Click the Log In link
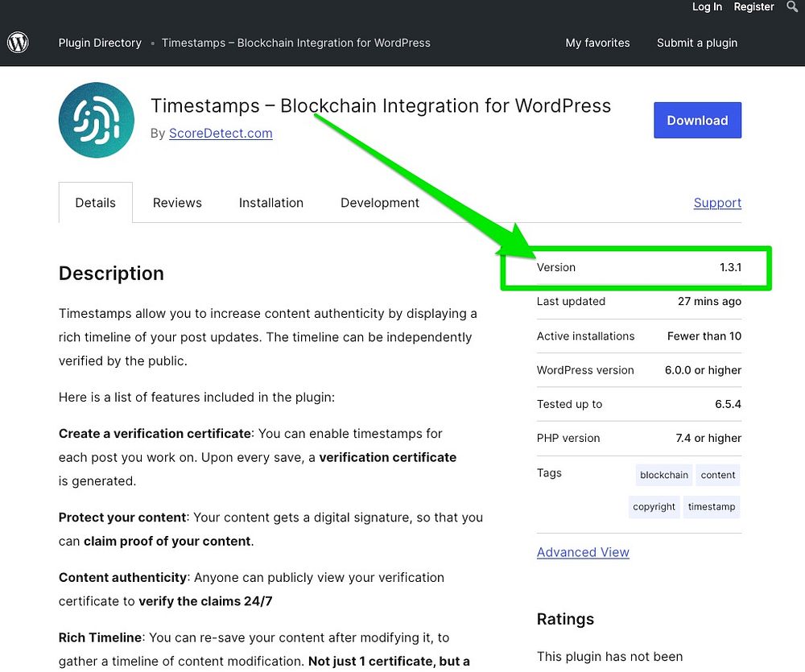Image resolution: width=805 pixels, height=672 pixels. (707, 6)
